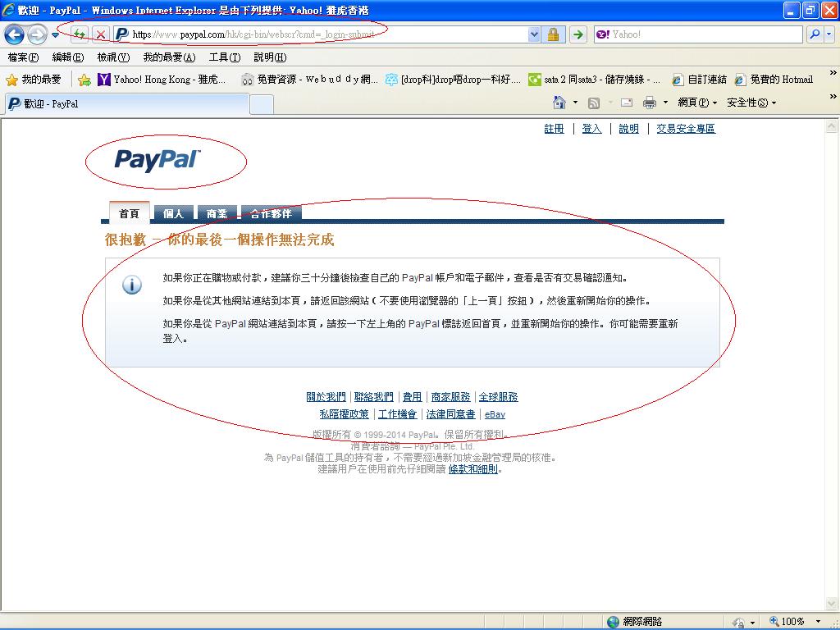
Task: Open the recent pages dropdown arrow
Action: pyautogui.click(x=55, y=35)
